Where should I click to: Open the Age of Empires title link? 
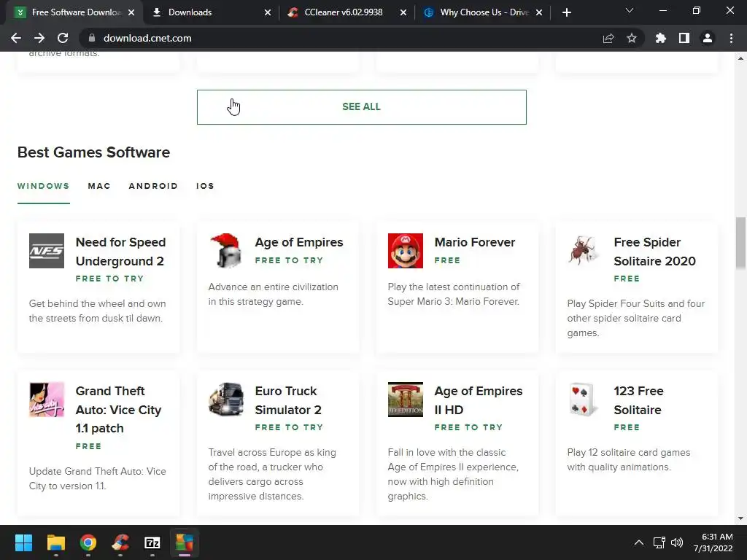[x=298, y=242]
